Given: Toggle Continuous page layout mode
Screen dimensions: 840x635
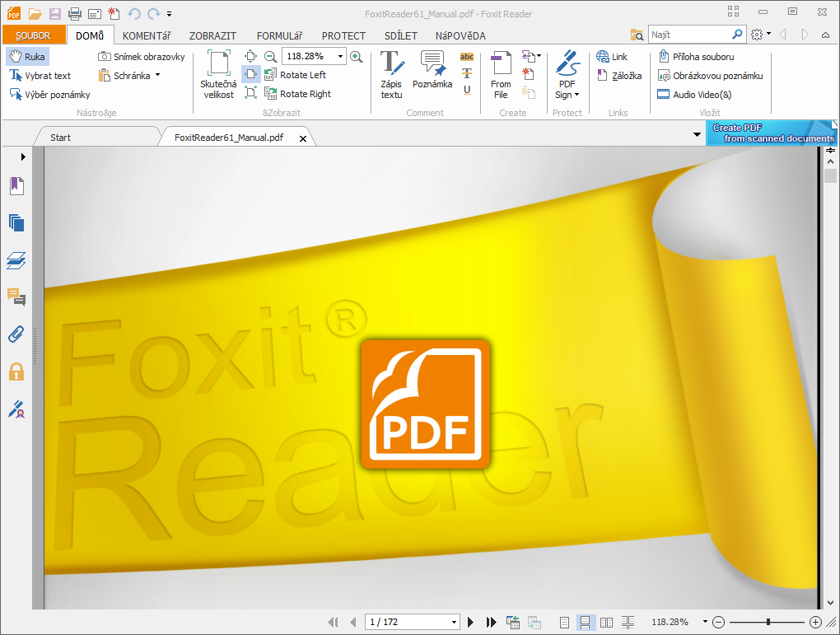Looking at the screenshot, I should (585, 622).
